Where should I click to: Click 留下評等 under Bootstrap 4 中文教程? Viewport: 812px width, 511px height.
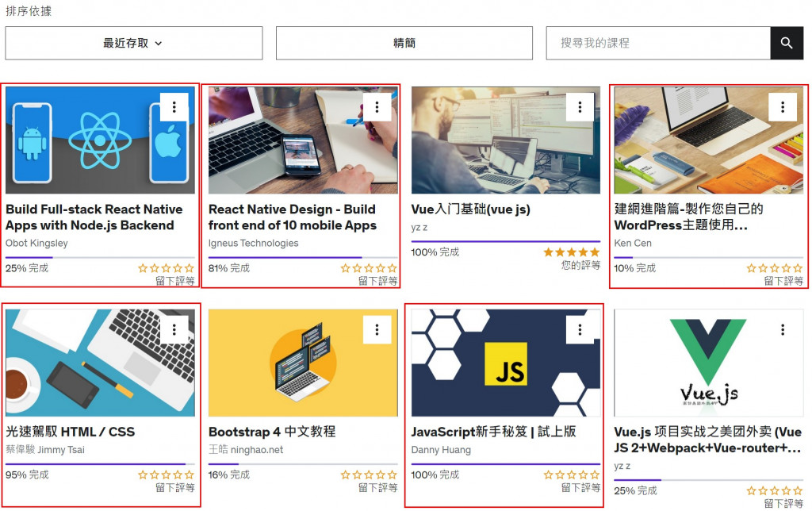click(378, 487)
